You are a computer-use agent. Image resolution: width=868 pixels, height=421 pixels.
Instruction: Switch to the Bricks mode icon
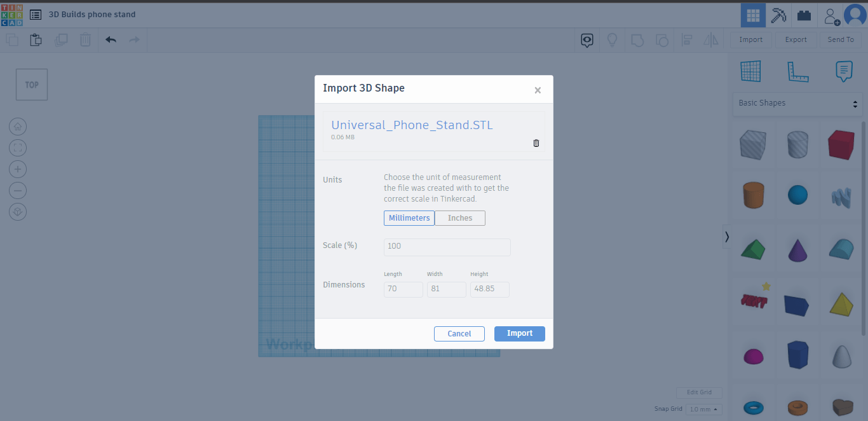(x=804, y=15)
